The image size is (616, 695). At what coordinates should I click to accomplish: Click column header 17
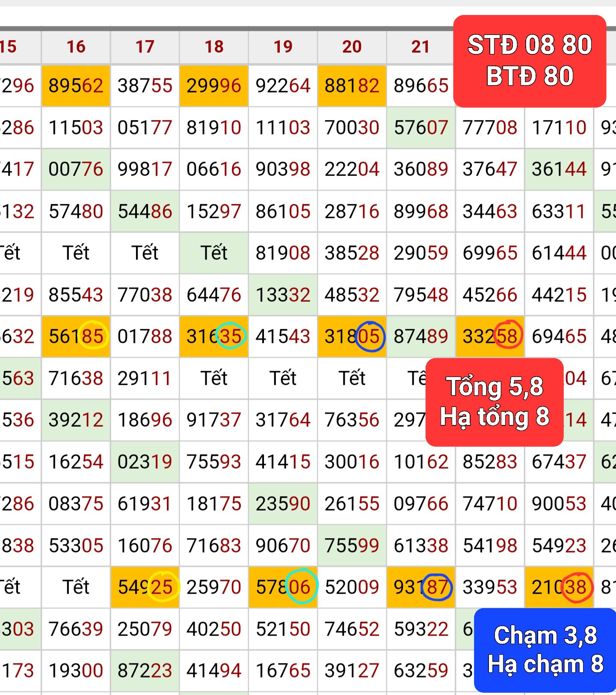click(145, 47)
